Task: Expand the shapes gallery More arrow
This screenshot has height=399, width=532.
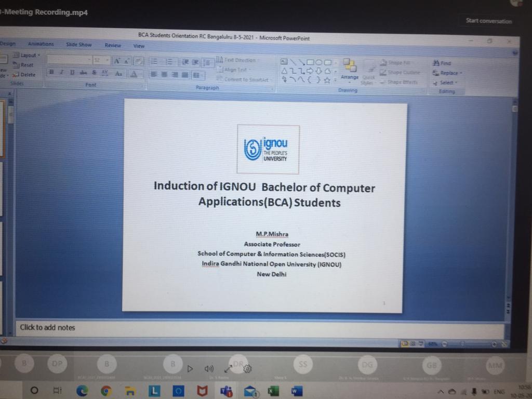Action: 336,81
